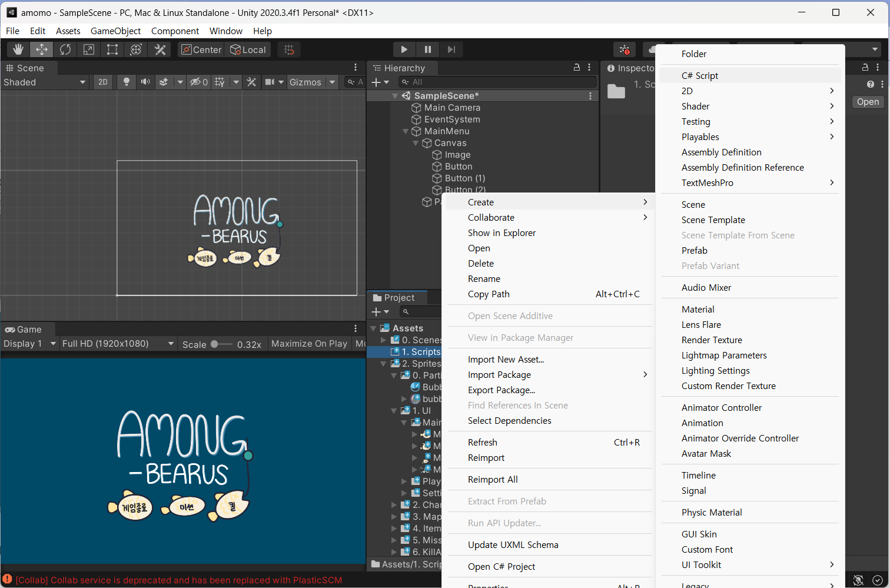The width and height of the screenshot is (890, 588).
Task: Open the Window menu
Action: (226, 31)
